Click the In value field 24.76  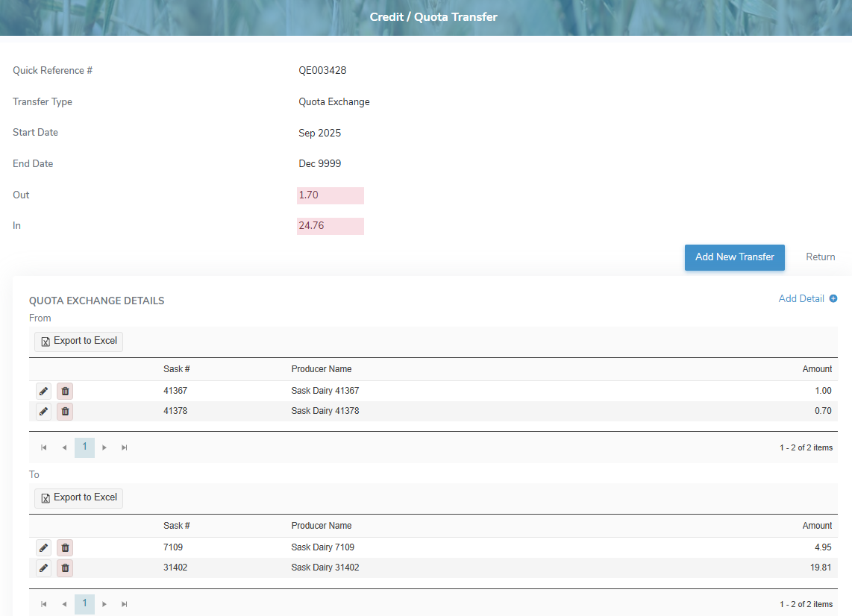click(330, 226)
